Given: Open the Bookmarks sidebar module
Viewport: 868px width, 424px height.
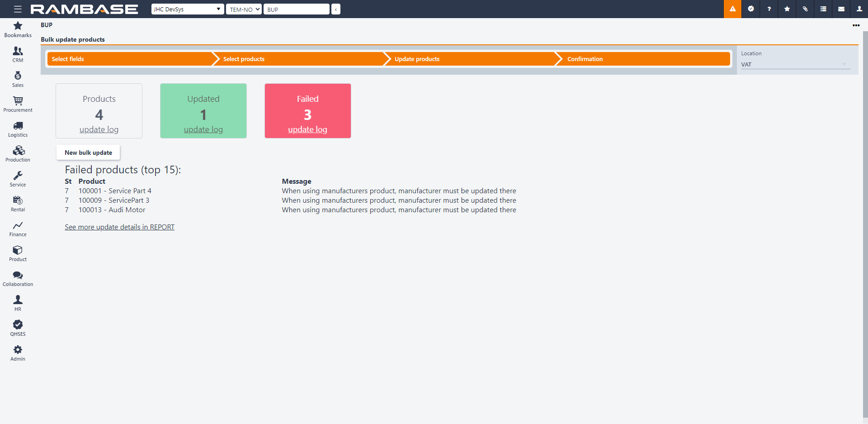Looking at the screenshot, I should [x=18, y=29].
